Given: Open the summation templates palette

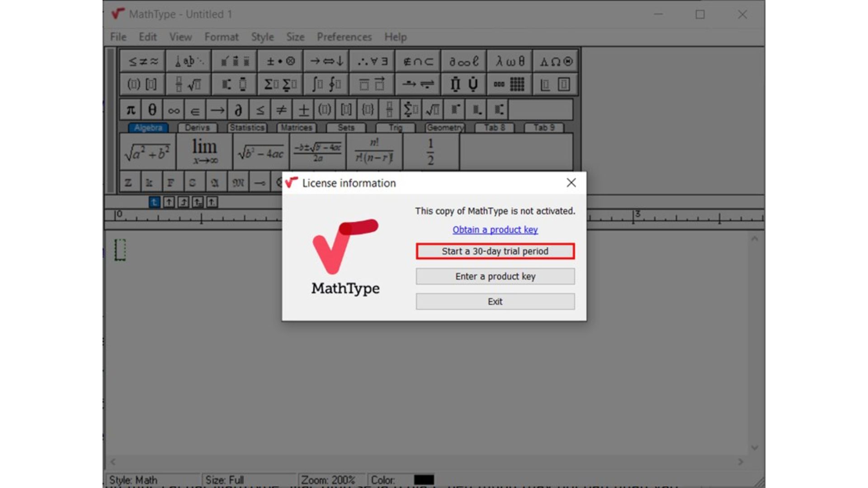Looking at the screenshot, I should [x=280, y=84].
